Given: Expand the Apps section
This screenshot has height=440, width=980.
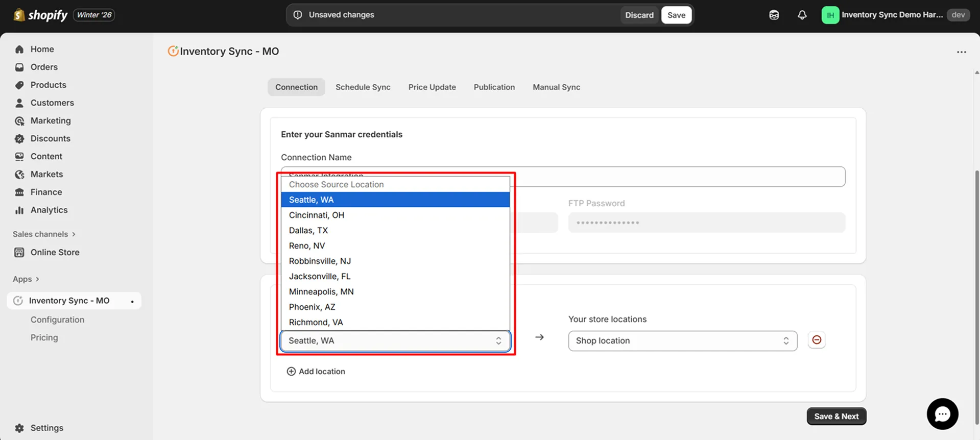Looking at the screenshot, I should click(x=26, y=279).
